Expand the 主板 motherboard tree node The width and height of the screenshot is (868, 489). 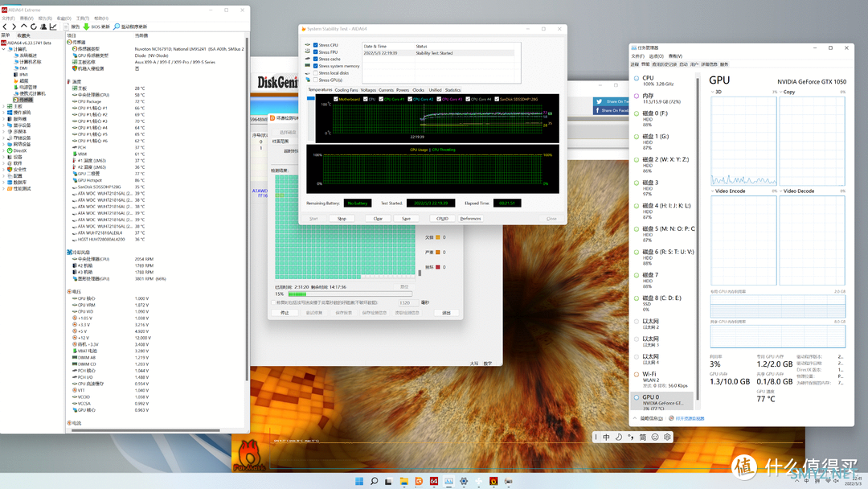(x=3, y=106)
